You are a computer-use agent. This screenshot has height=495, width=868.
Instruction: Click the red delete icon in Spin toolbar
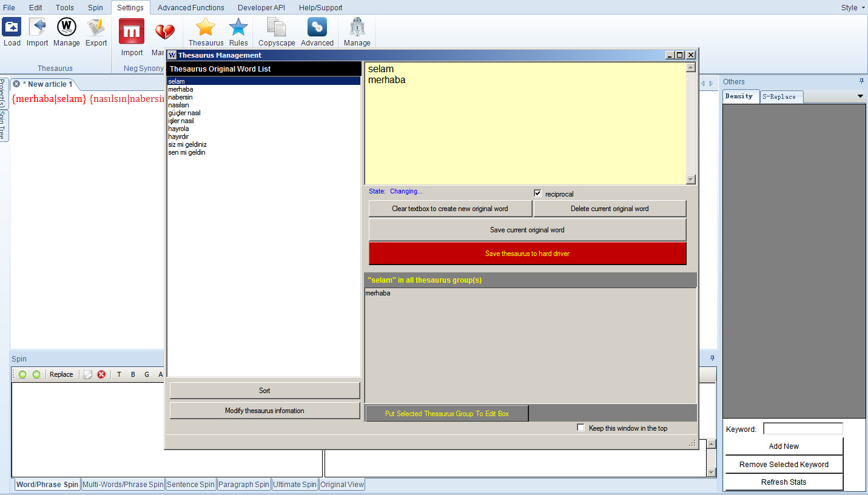(101, 374)
